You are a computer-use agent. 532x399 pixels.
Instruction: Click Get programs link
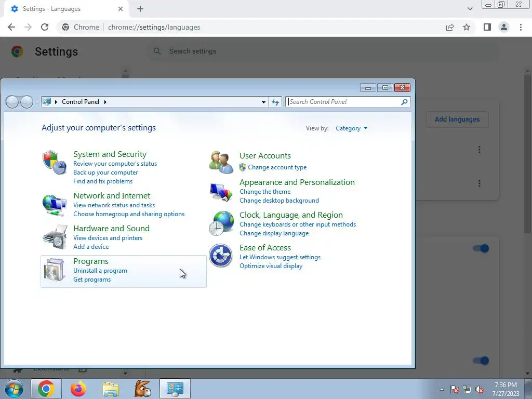point(92,280)
